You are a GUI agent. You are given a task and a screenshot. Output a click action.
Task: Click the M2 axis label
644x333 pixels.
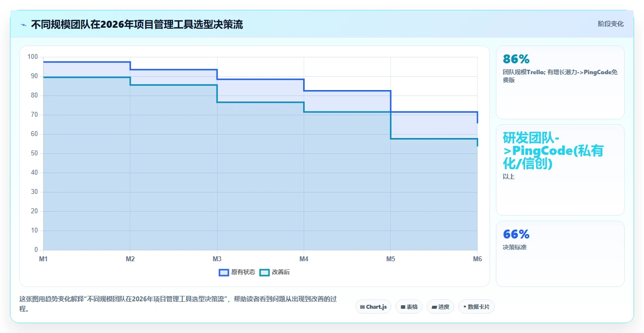point(130,259)
